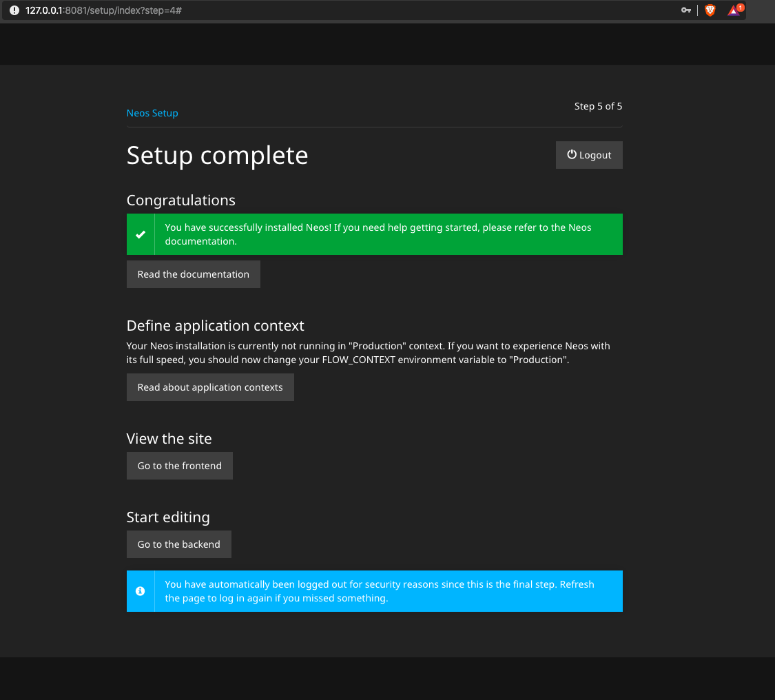Viewport: 775px width, 700px height.
Task: Click the automatic logout notice text
Action: tap(380, 591)
